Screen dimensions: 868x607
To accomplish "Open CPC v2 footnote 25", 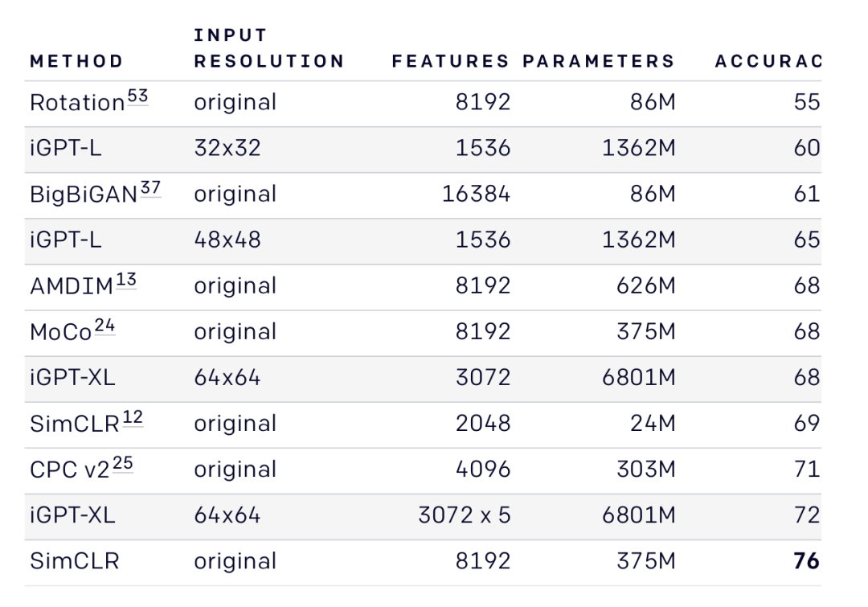I will [122, 464].
